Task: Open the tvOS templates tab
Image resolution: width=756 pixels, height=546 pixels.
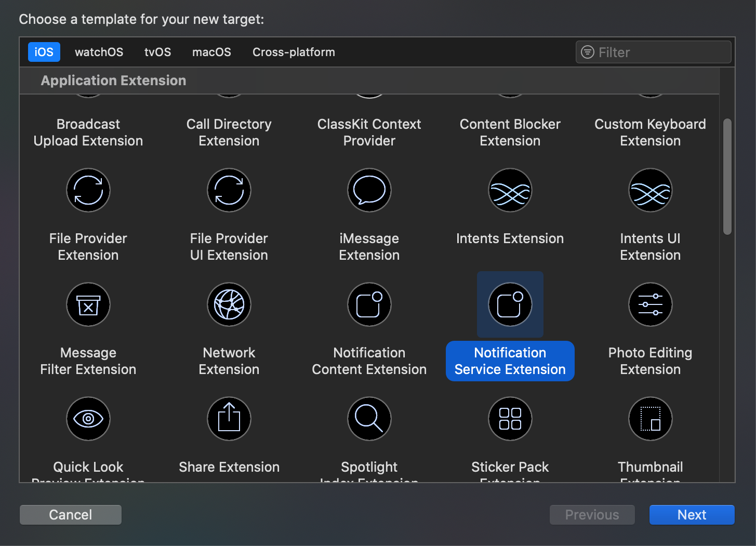Action: pos(157,52)
